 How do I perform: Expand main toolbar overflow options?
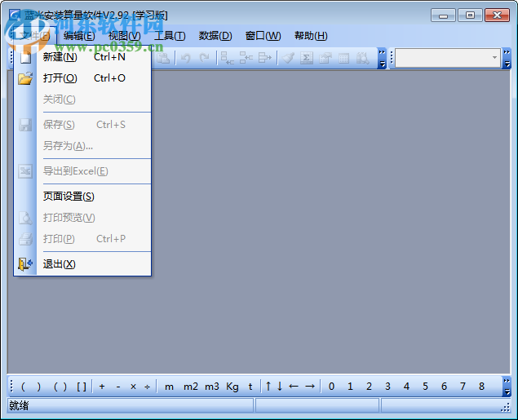[x=382, y=58]
